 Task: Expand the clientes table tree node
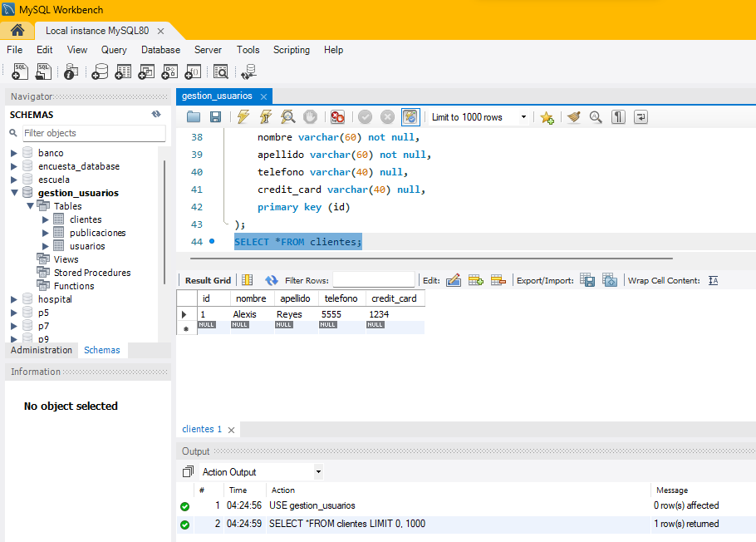46,219
